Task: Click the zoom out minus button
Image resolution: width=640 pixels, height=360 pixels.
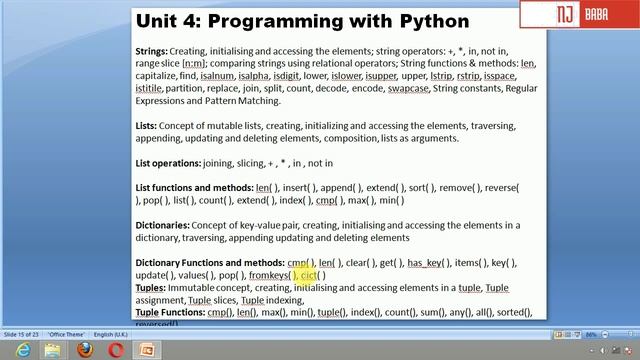Action: pyautogui.click(x=605, y=335)
